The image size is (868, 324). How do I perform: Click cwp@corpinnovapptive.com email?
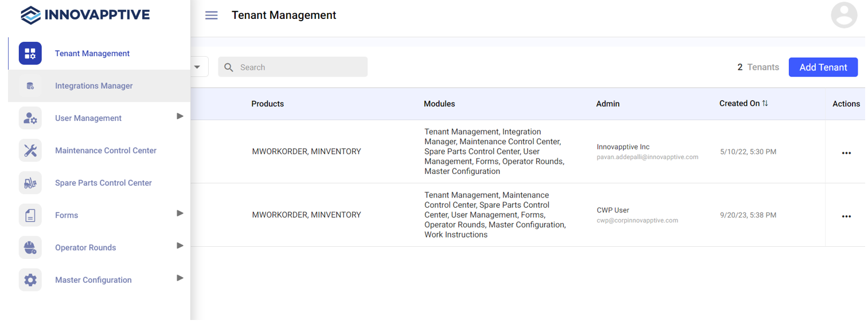638,220
